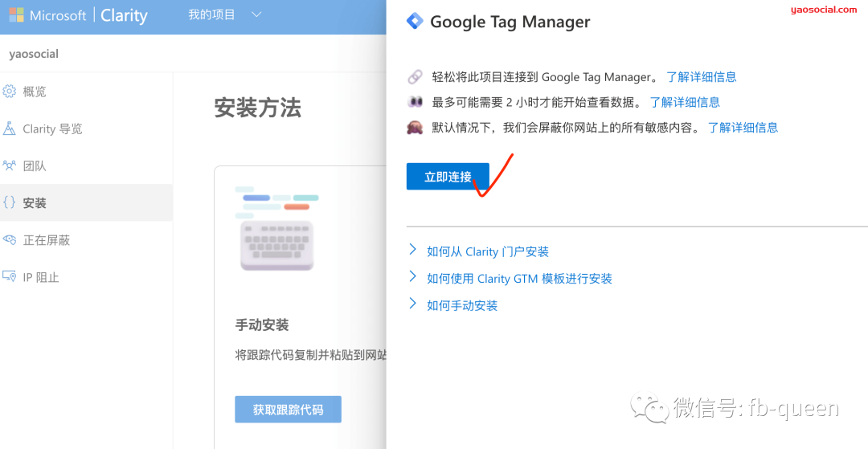The height and width of the screenshot is (449, 868).
Task: Click the masked-eye icon beside 正在屏蔽
Action: coord(10,239)
